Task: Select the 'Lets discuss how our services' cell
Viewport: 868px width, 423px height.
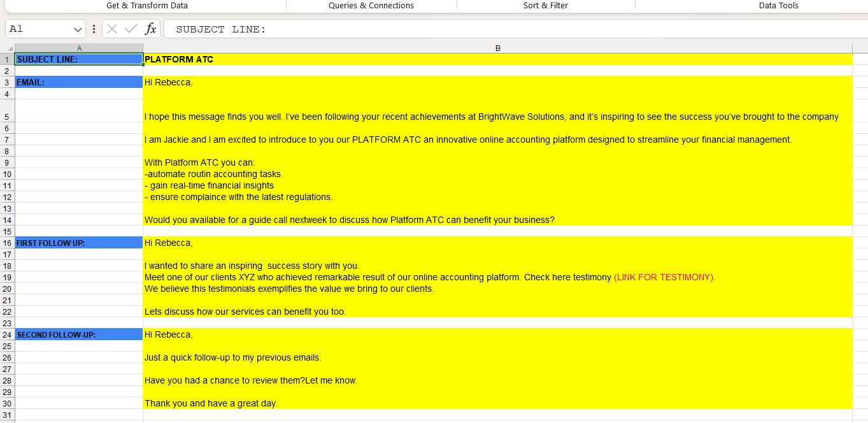Action: 498,312
